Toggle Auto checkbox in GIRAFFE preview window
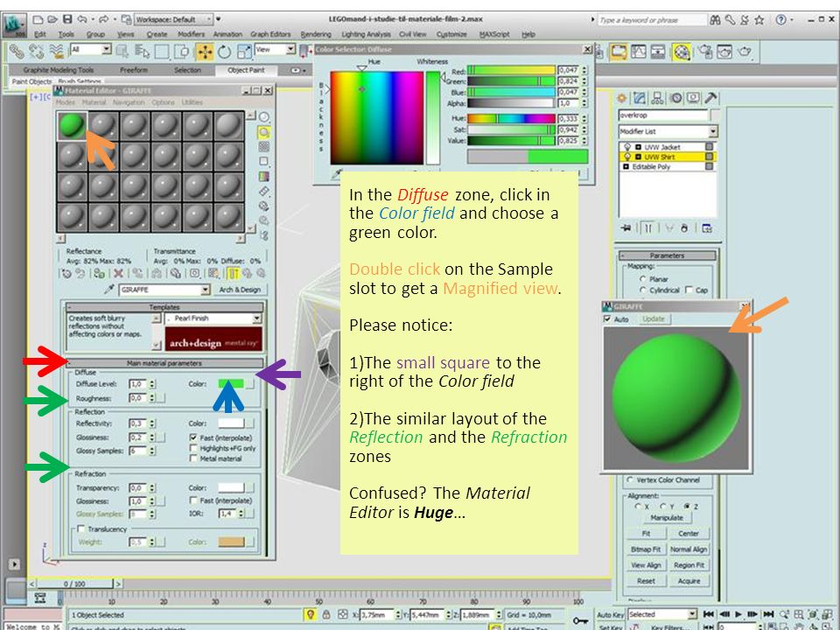840x630 pixels. pyautogui.click(x=607, y=318)
